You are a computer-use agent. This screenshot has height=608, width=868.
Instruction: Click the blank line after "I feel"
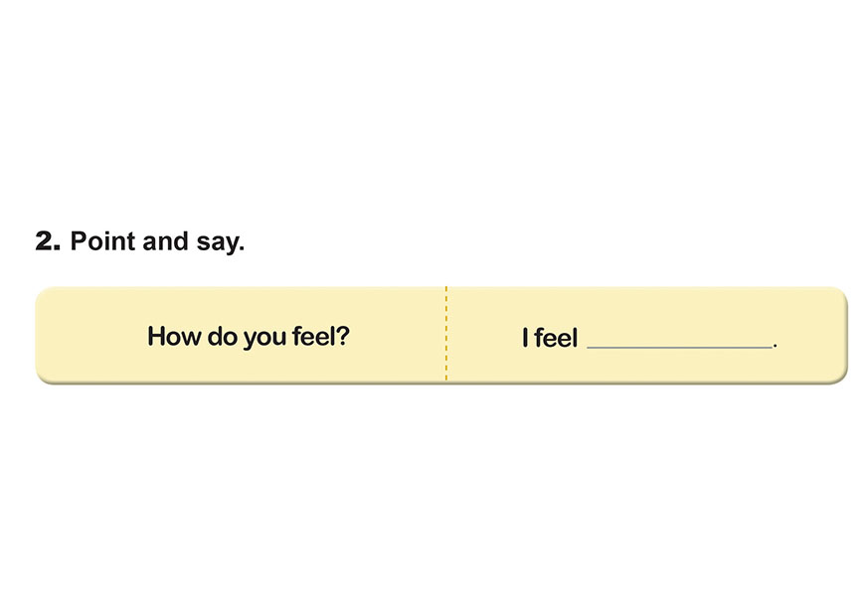pyautogui.click(x=679, y=343)
